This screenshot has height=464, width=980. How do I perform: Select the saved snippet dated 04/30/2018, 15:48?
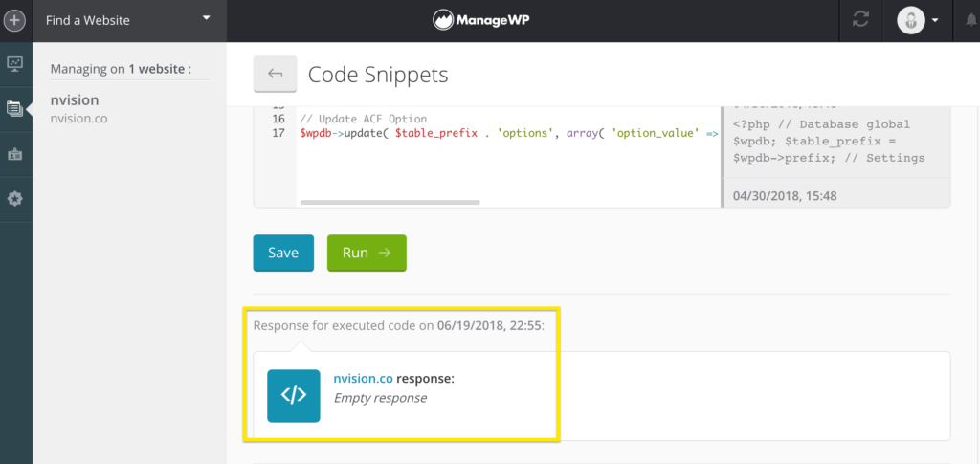click(x=785, y=196)
